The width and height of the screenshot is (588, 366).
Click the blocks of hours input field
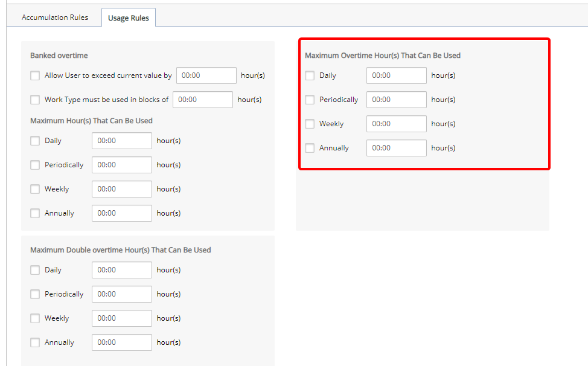(x=203, y=100)
